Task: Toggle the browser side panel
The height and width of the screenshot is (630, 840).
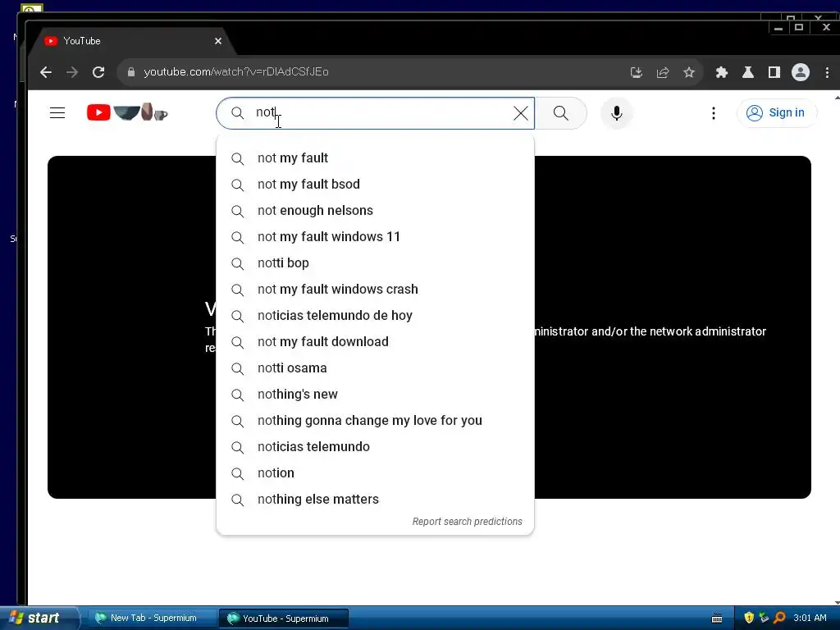Action: tap(774, 72)
